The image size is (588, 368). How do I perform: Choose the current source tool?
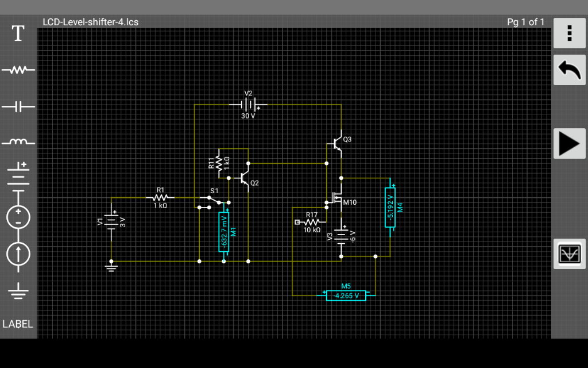[18, 254]
